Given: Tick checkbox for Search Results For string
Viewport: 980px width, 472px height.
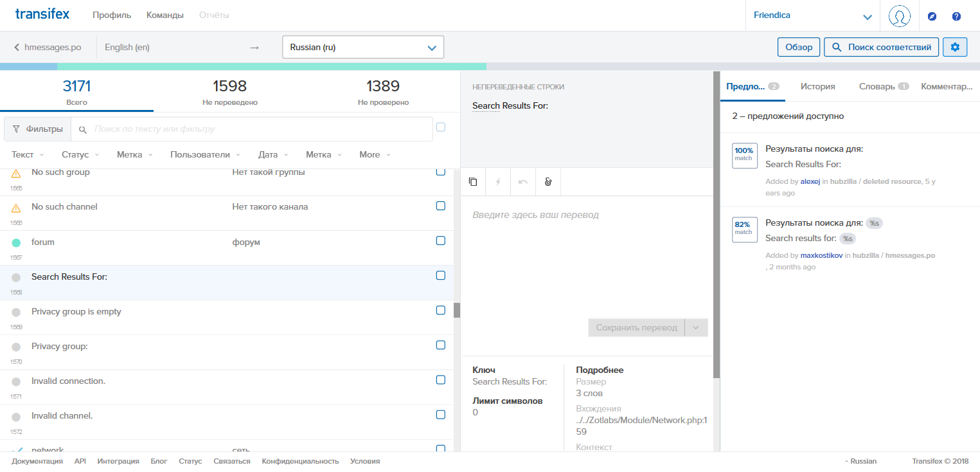Looking at the screenshot, I should (x=441, y=275).
